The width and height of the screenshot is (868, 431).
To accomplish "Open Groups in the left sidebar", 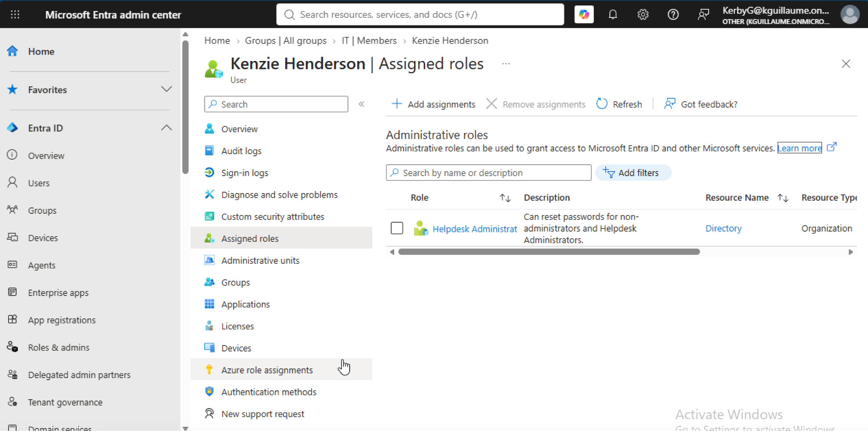I will click(x=42, y=210).
